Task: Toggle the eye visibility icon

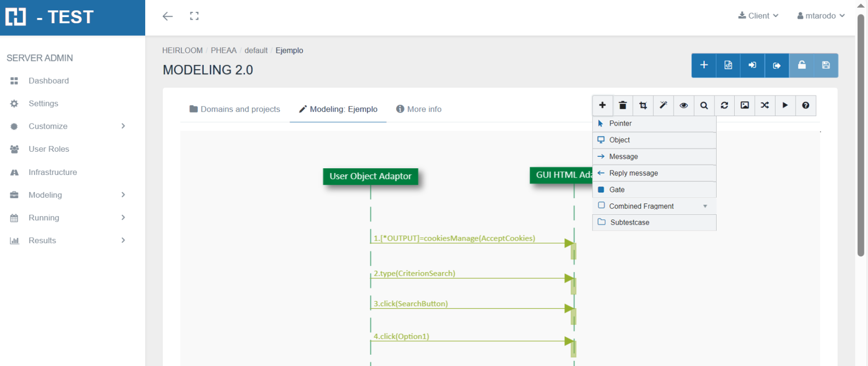Action: pos(684,105)
